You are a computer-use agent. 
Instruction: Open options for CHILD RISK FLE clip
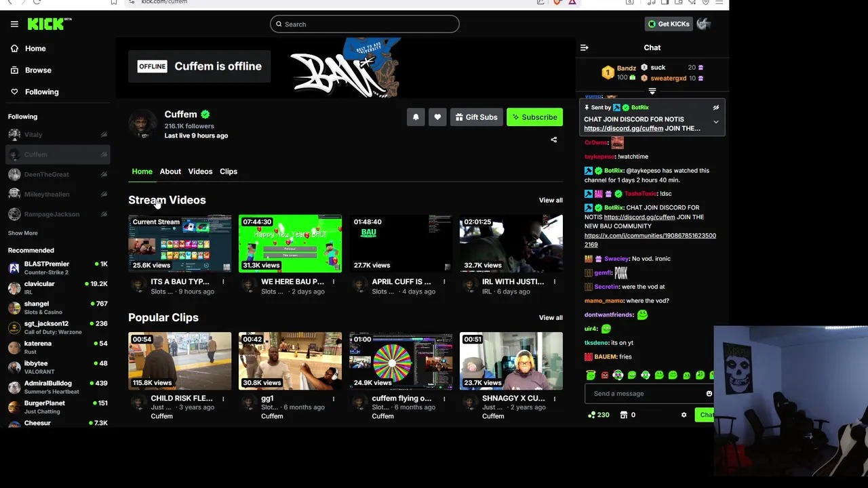(x=223, y=399)
